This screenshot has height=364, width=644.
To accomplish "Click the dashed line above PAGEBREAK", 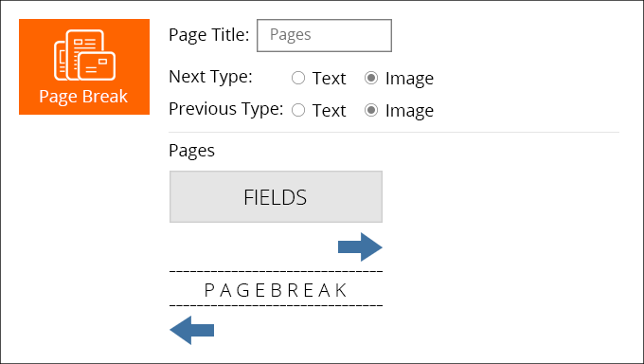I will (x=276, y=271).
